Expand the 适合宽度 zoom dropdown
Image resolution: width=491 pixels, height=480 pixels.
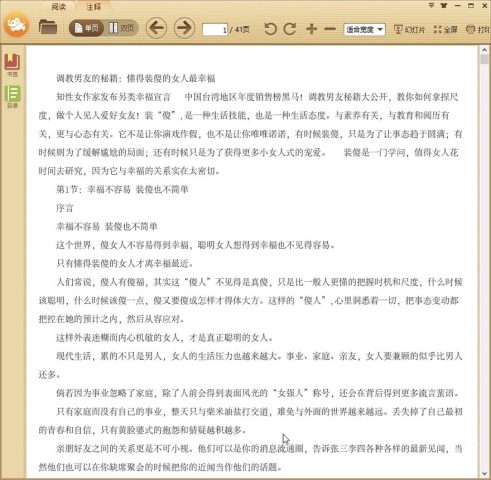point(364,30)
